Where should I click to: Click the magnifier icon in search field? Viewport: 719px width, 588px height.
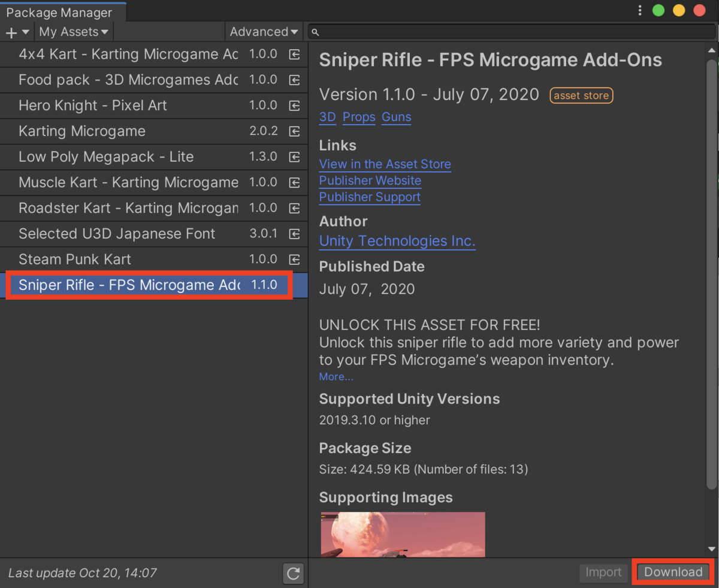[316, 32]
